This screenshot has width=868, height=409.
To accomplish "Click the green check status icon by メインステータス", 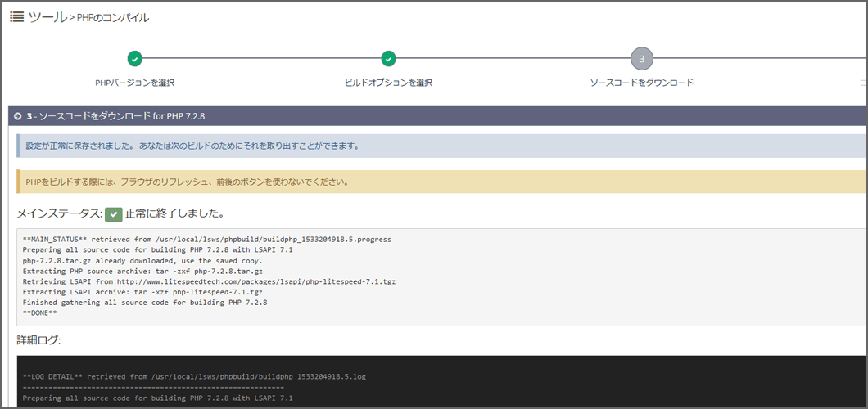I will click(x=114, y=213).
